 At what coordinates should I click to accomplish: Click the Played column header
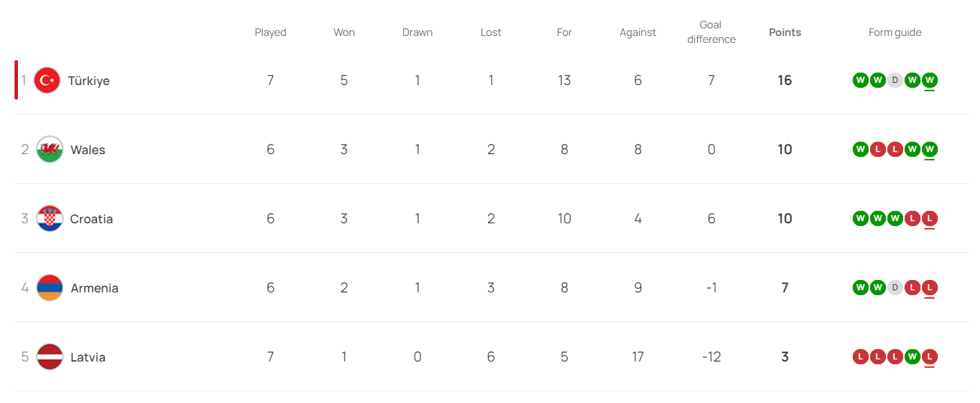[x=270, y=32]
